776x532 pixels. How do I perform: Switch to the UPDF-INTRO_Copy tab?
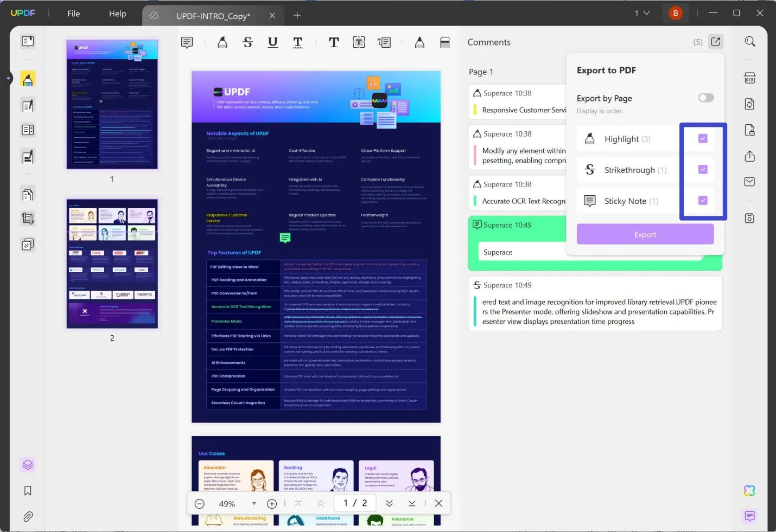[x=213, y=16]
